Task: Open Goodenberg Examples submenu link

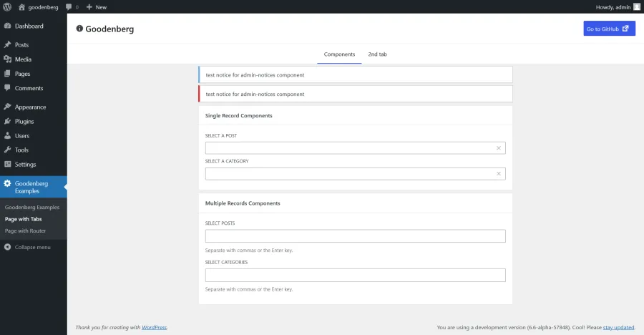Action: [32, 207]
